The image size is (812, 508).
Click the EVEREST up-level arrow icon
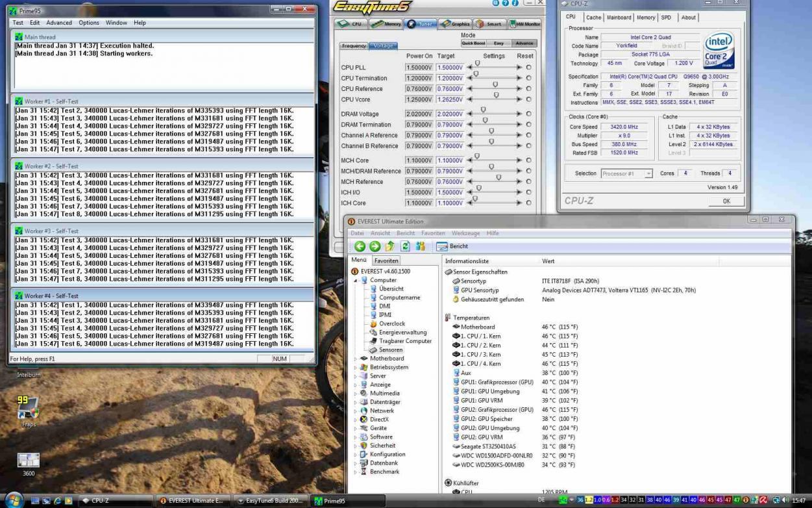click(390, 246)
